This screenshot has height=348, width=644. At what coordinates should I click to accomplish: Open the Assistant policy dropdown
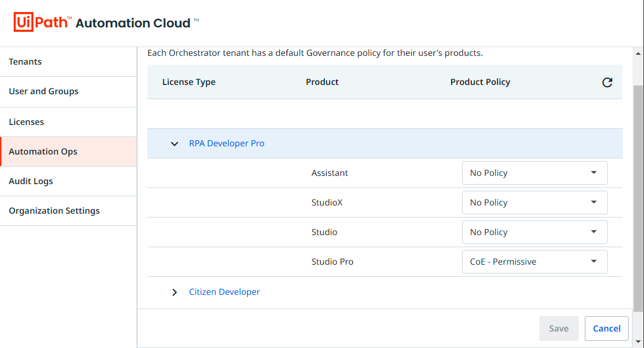(x=534, y=173)
